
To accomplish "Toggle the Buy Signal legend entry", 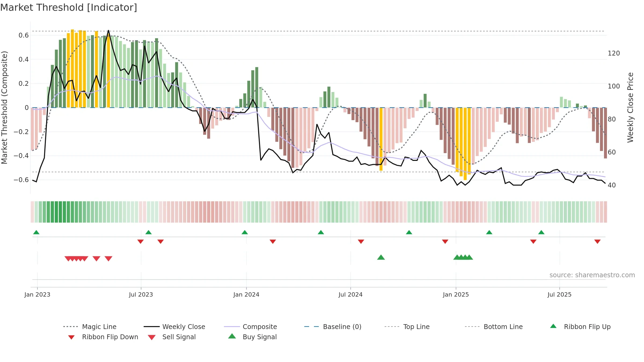I will click(252, 337).
